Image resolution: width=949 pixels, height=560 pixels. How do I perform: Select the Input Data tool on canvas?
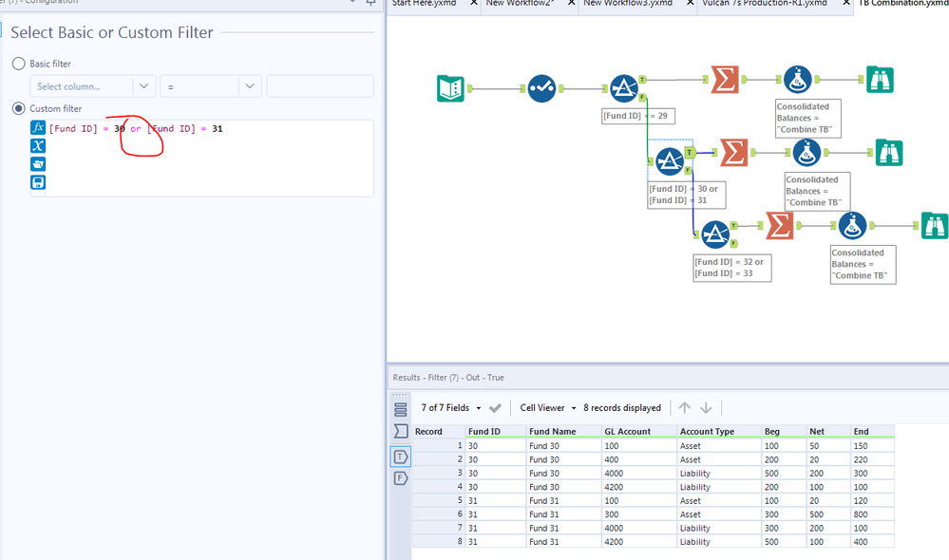(x=450, y=88)
